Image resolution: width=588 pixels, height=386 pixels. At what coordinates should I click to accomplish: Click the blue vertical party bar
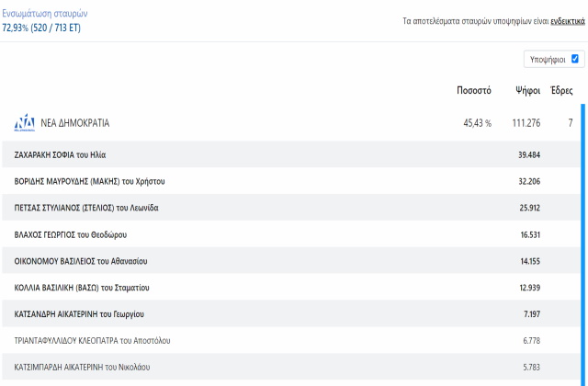(582, 244)
